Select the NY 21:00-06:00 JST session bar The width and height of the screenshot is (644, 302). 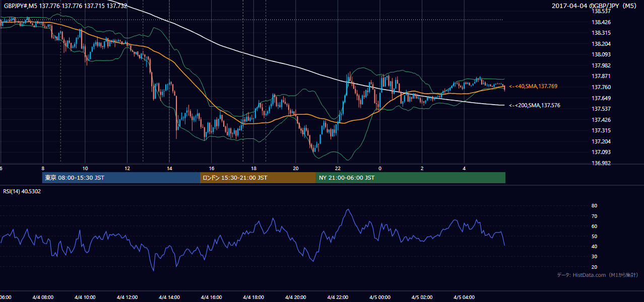[411, 178]
